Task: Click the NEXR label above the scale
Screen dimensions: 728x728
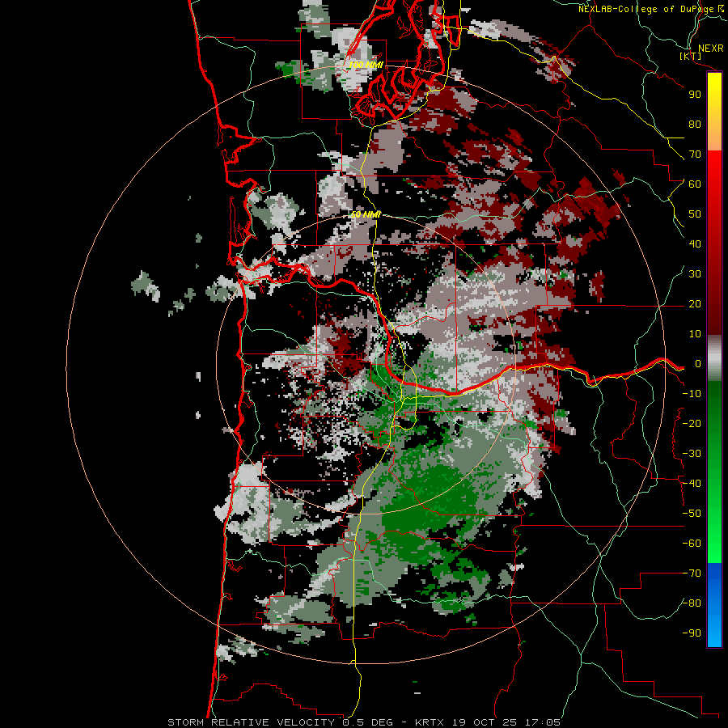Action: click(x=710, y=48)
